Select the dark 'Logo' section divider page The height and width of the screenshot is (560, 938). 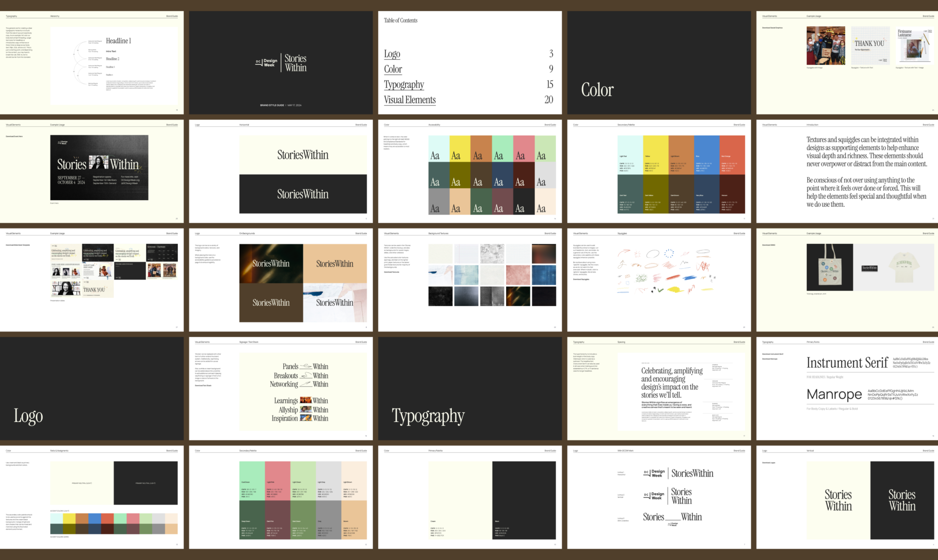[x=92, y=388]
